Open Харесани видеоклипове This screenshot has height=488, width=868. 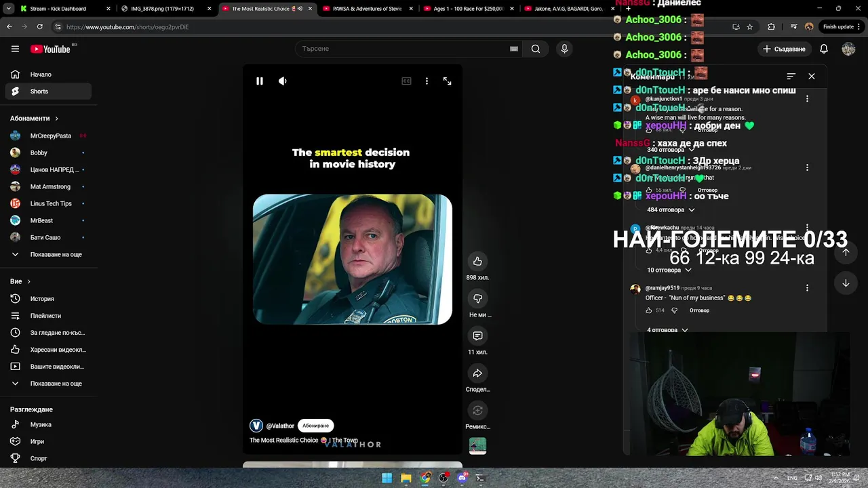48,350
